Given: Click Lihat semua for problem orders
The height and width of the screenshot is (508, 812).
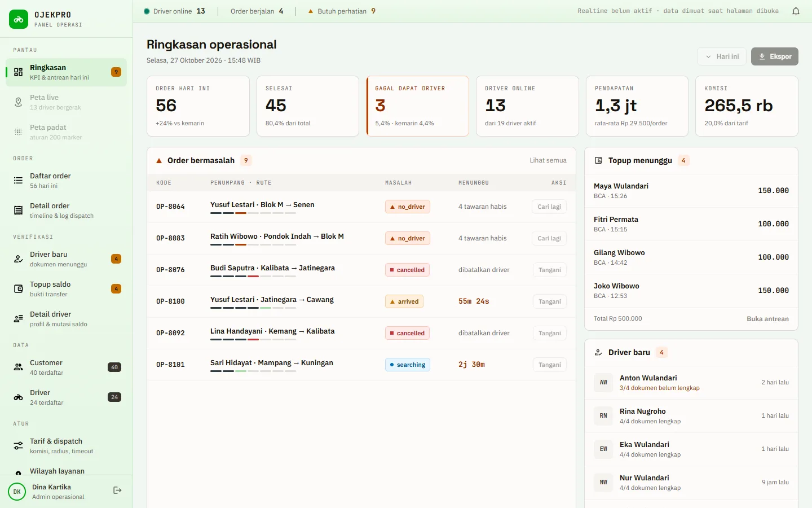Looking at the screenshot, I should point(548,160).
